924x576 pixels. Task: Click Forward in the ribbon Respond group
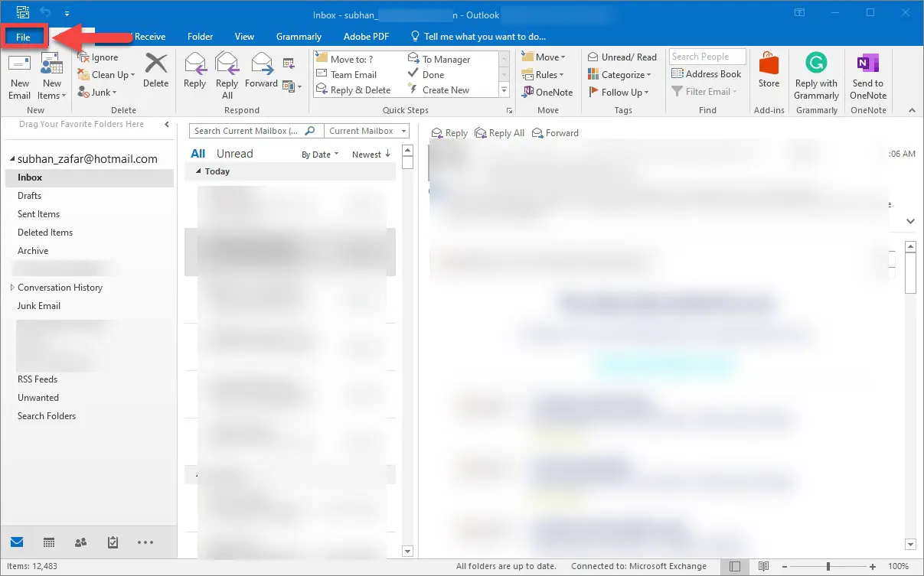point(261,70)
